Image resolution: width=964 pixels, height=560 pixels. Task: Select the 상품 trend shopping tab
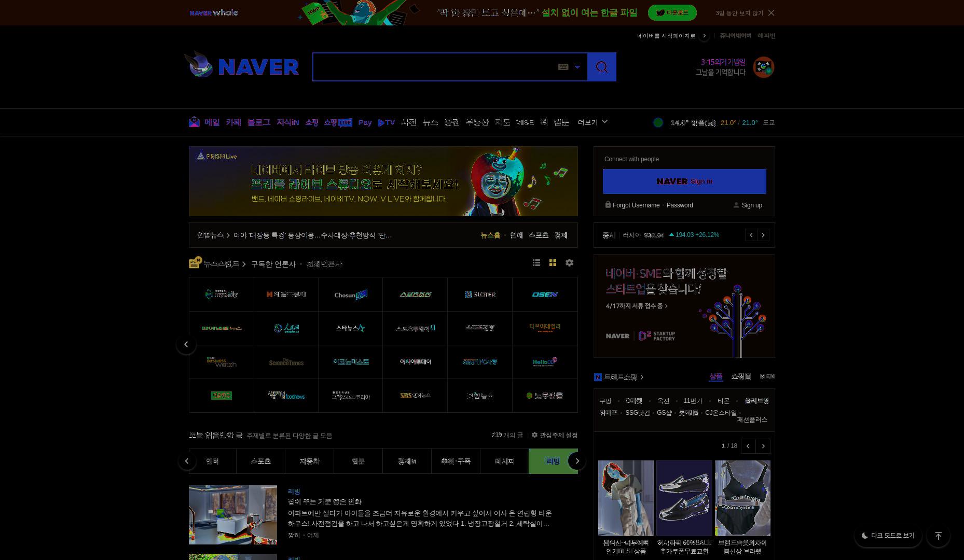(715, 376)
